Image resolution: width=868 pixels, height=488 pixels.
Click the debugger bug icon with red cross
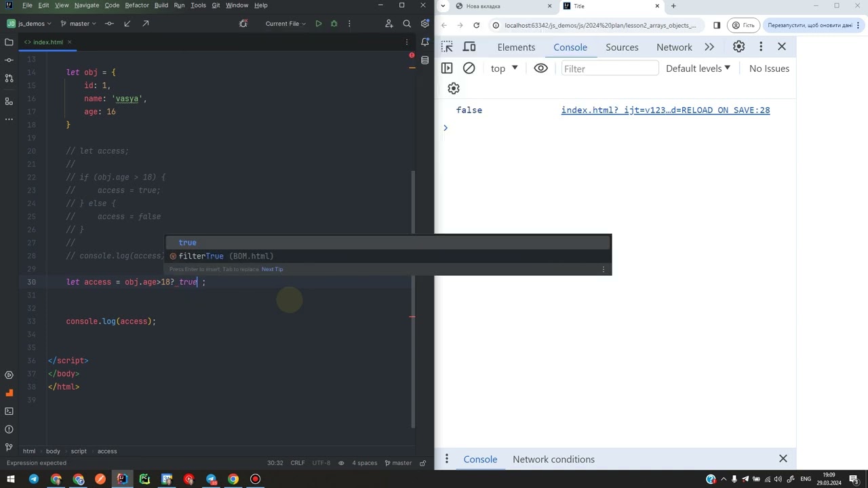(244, 24)
